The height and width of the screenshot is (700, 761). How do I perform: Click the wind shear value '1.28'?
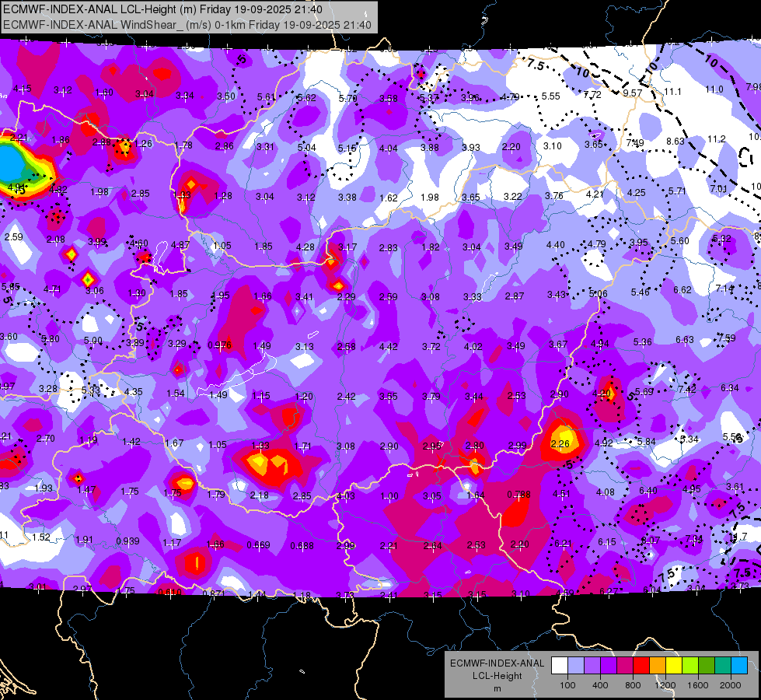tap(223, 196)
